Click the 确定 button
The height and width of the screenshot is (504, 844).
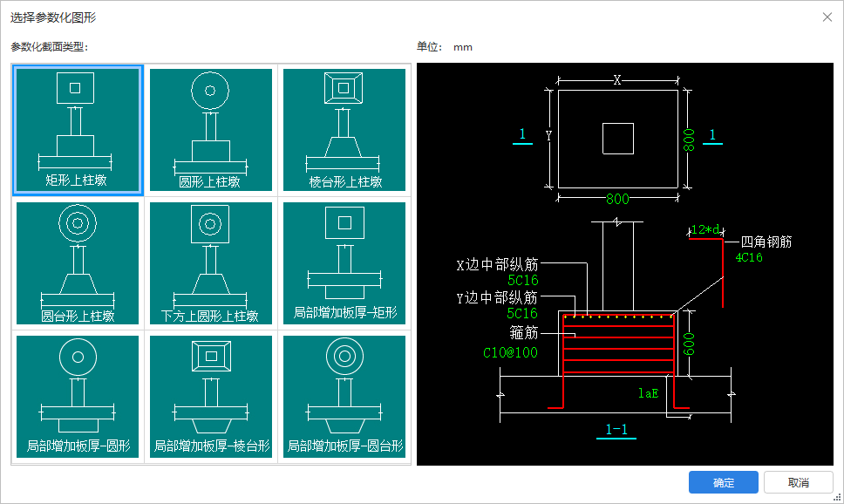(724, 482)
